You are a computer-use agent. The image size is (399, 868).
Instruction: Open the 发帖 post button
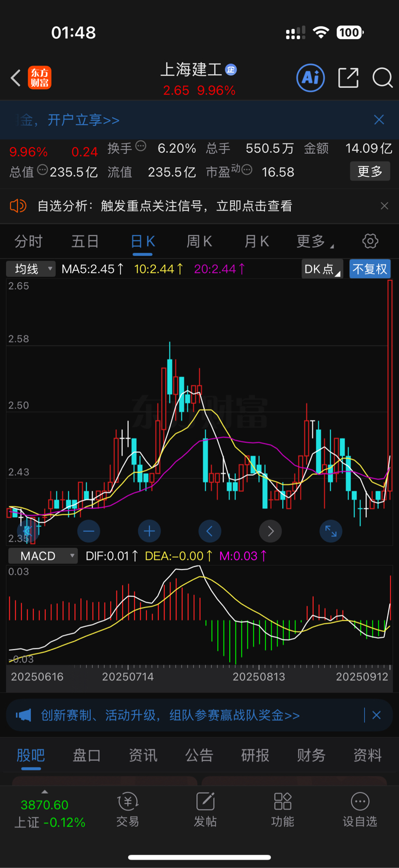pos(205,810)
